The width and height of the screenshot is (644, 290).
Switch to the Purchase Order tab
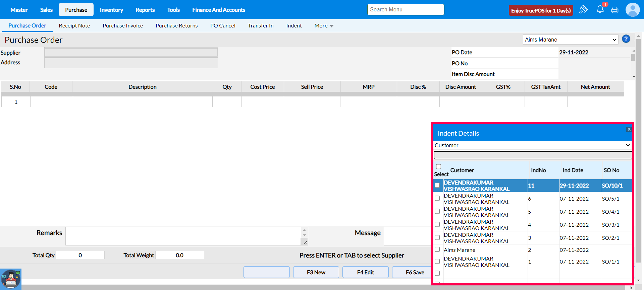pos(27,25)
